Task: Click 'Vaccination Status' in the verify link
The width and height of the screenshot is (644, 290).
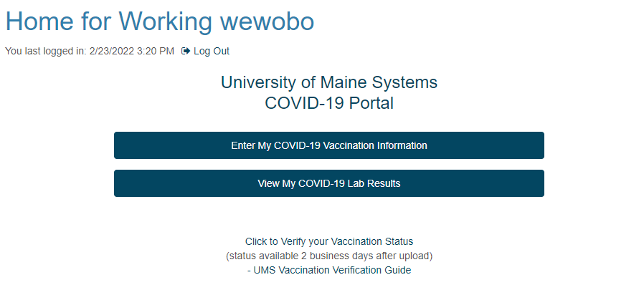Action: (371, 241)
